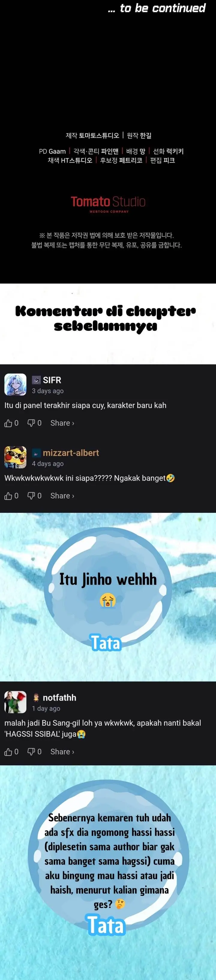Open Share options on SIFR's comment

tap(62, 423)
